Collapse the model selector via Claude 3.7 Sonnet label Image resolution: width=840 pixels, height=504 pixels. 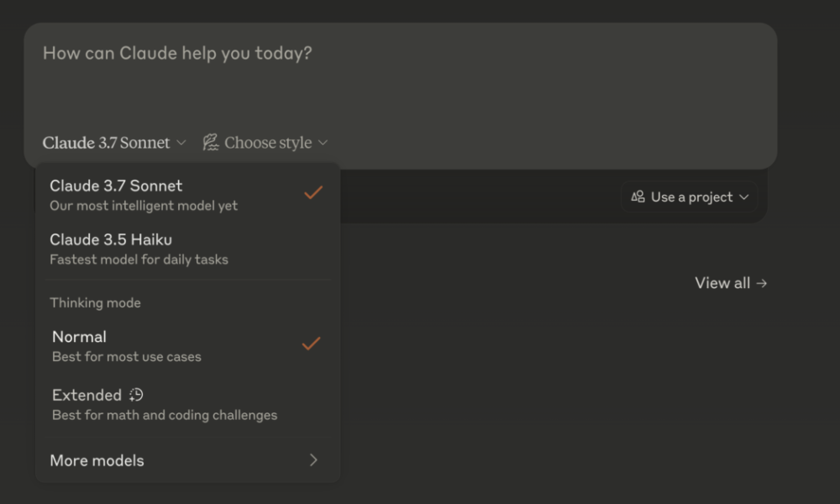click(106, 143)
